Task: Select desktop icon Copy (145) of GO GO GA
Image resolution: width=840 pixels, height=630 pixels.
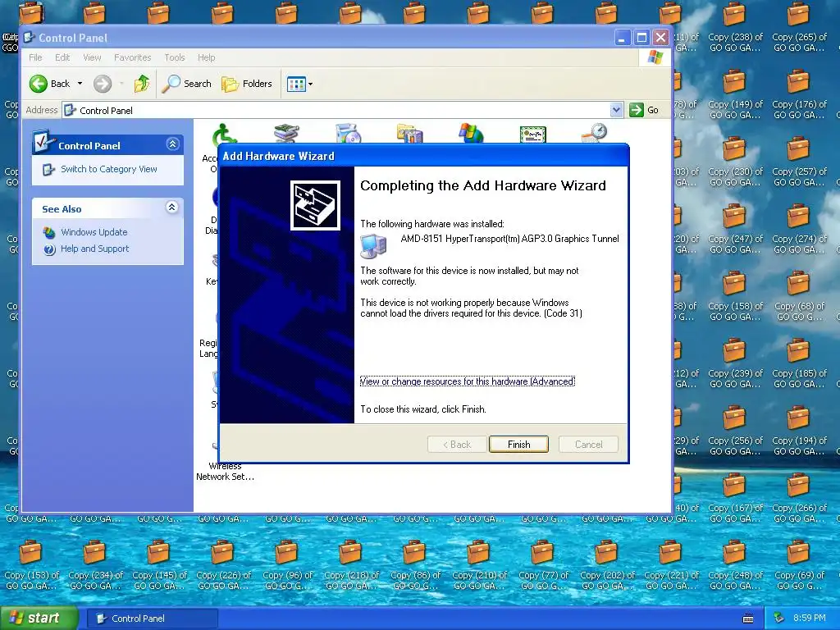Action: (159, 565)
